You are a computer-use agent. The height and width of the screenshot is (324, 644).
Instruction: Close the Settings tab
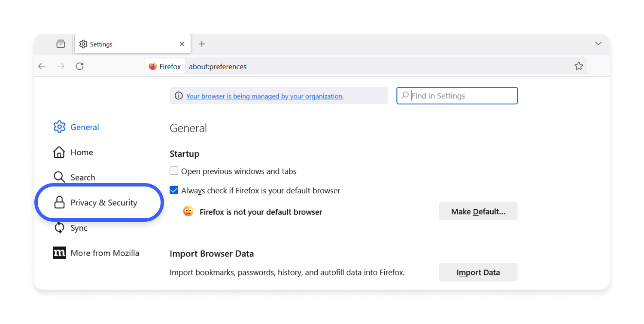pyautogui.click(x=182, y=44)
